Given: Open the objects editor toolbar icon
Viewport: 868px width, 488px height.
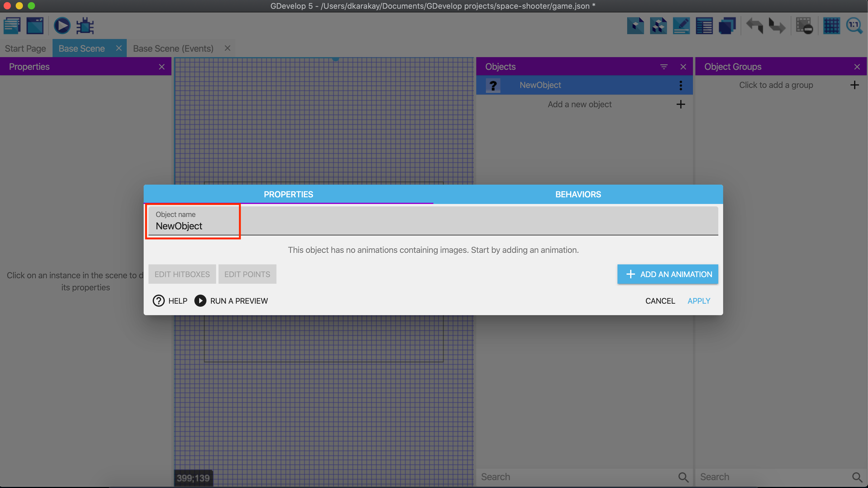Looking at the screenshot, I should (x=635, y=26).
